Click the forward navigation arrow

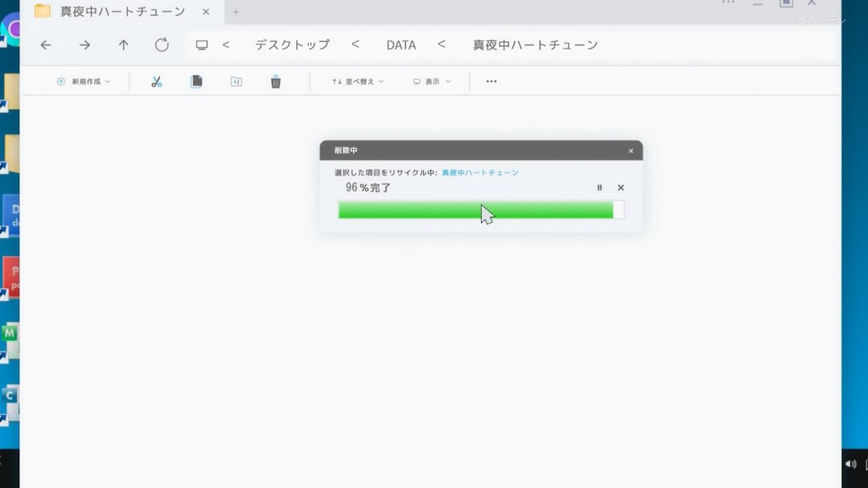tap(85, 45)
